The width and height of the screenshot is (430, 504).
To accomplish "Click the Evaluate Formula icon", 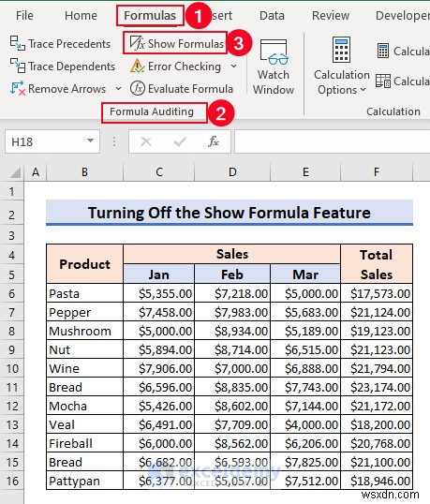I will point(138,88).
